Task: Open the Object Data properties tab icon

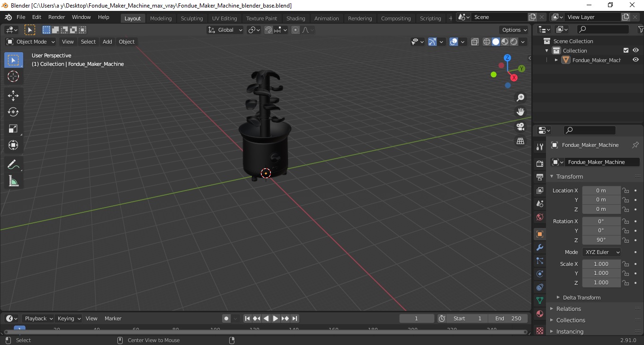Action: (539, 300)
